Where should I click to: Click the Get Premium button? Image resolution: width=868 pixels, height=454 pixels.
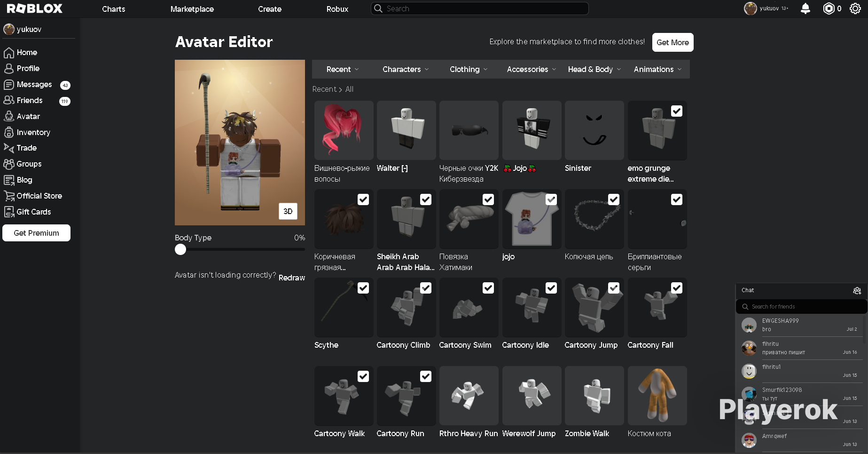coord(36,233)
